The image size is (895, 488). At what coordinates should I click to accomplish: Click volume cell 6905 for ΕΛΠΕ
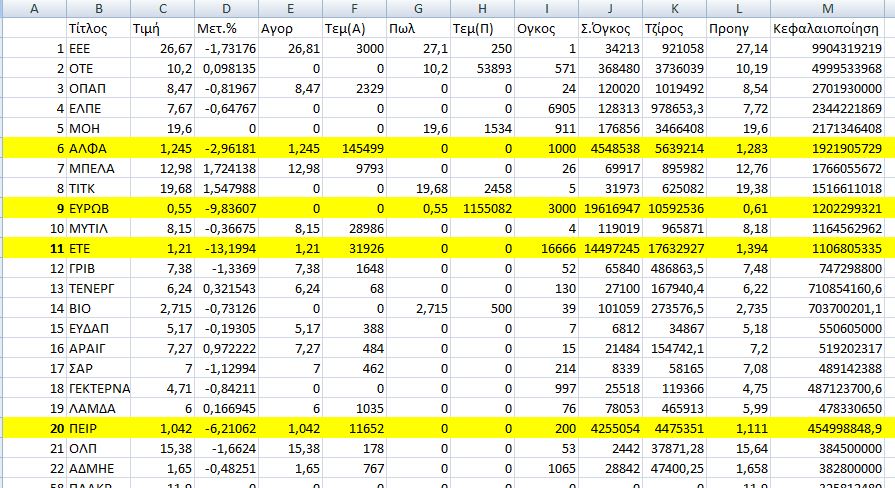[x=546, y=108]
